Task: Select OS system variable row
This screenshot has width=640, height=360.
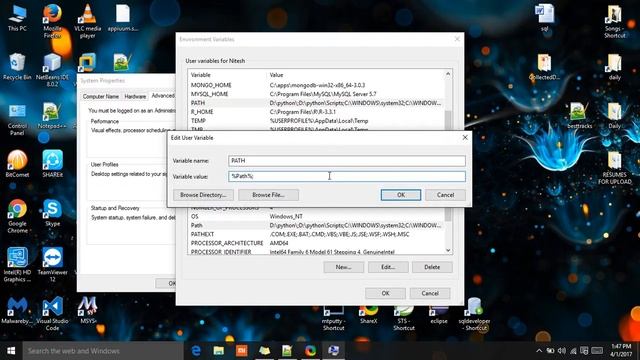Action: tap(316, 216)
